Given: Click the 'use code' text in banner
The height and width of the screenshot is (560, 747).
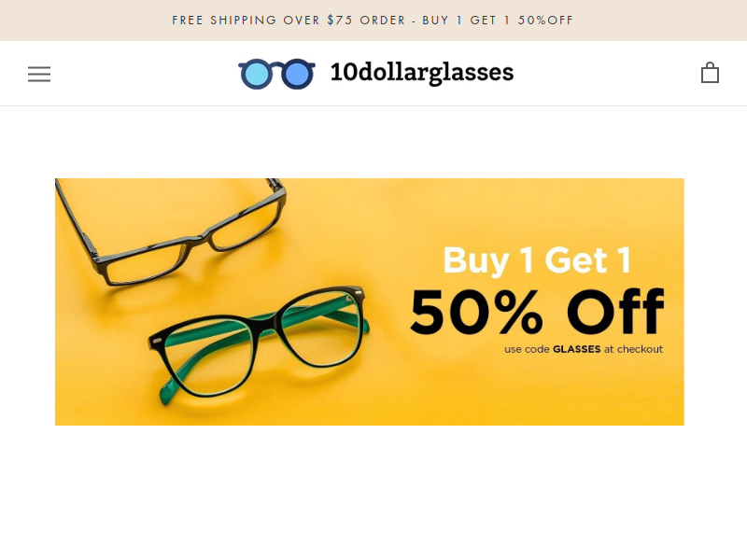Looking at the screenshot, I should click(x=527, y=349).
